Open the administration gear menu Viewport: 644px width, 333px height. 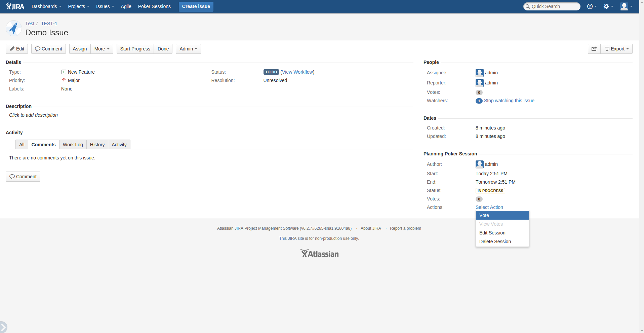(x=608, y=6)
